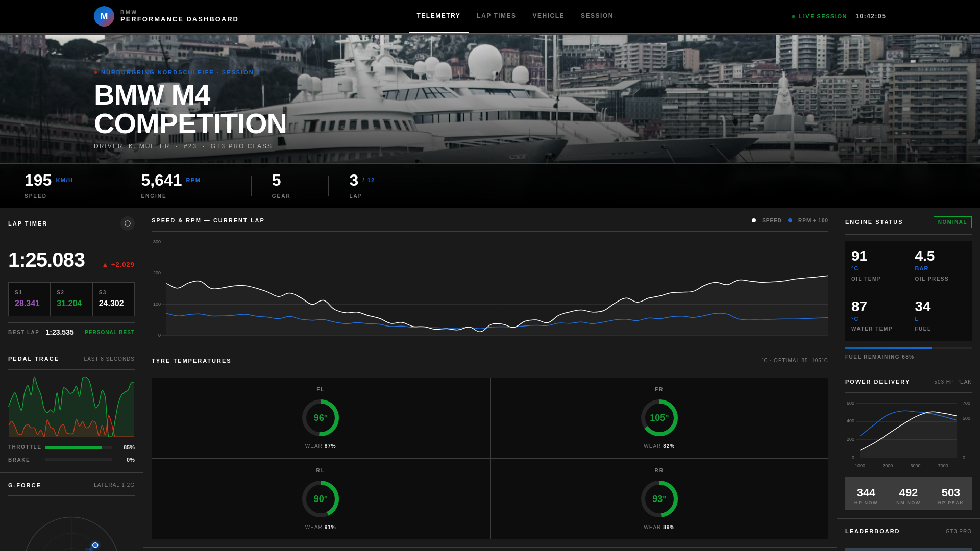Click the LATERAL 1.2G label

click(x=114, y=485)
